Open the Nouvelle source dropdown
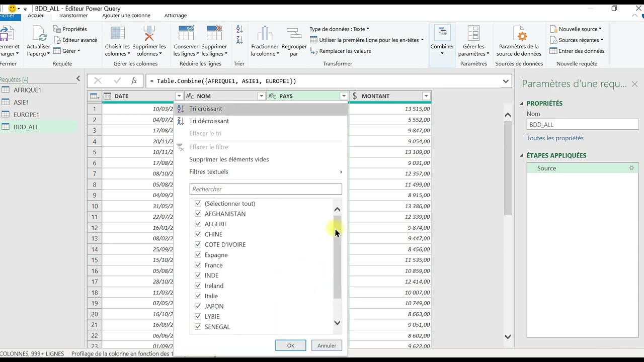 tap(577, 29)
